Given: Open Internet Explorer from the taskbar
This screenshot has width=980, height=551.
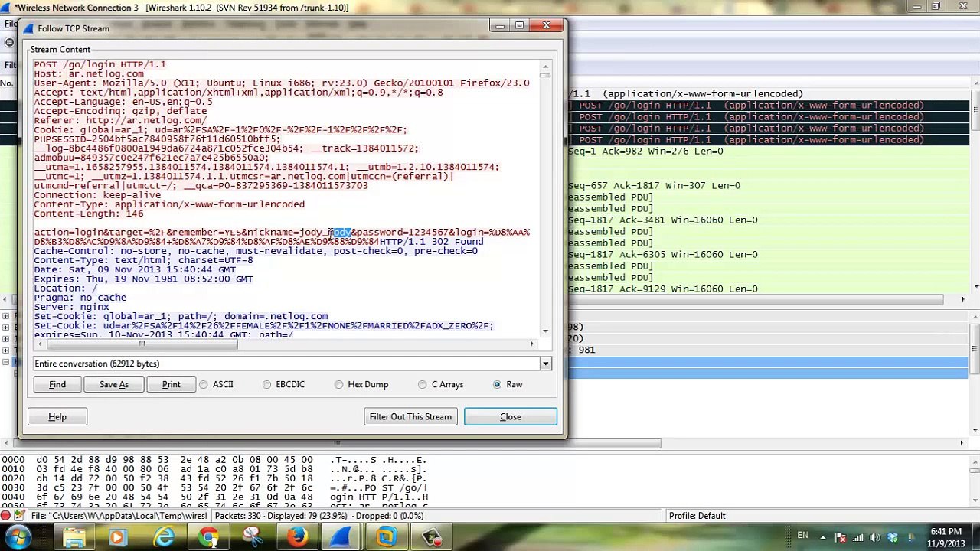Looking at the screenshot, I should tap(163, 537).
